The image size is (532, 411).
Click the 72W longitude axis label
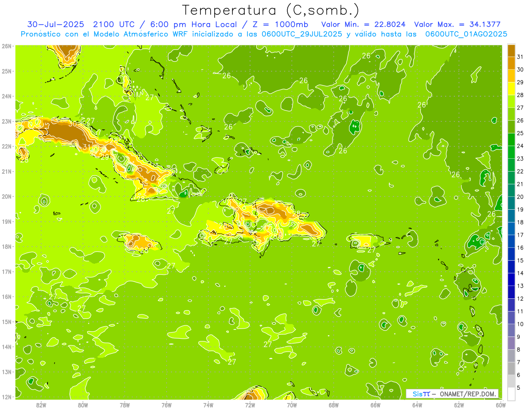tap(250, 405)
